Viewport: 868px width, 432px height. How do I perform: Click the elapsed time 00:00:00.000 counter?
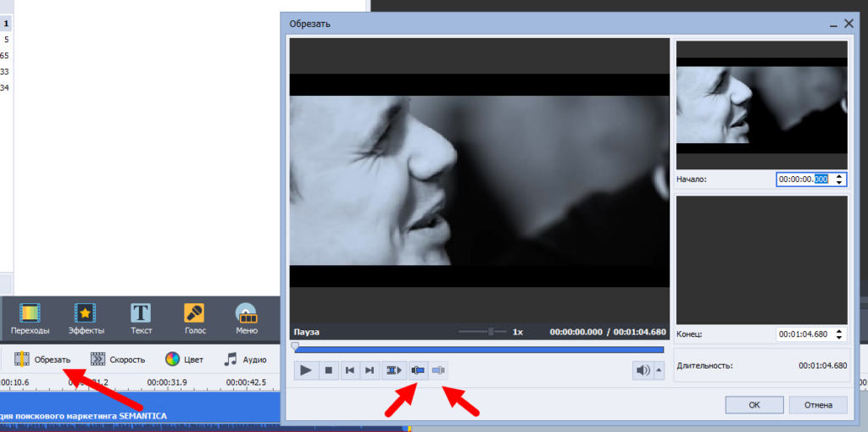point(576,332)
